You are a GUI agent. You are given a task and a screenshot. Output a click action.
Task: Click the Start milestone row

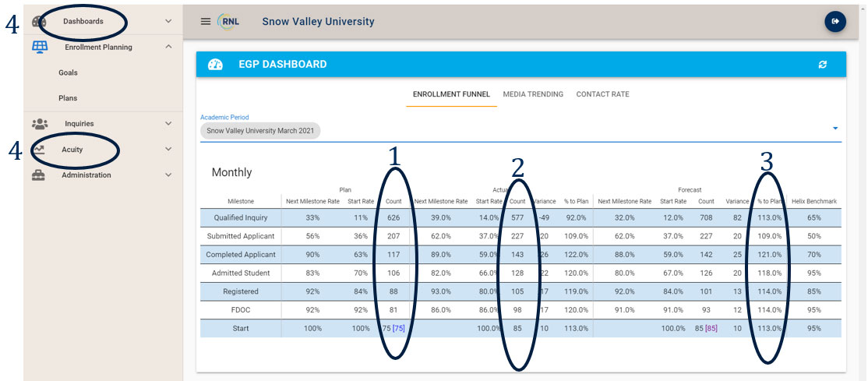point(520,328)
